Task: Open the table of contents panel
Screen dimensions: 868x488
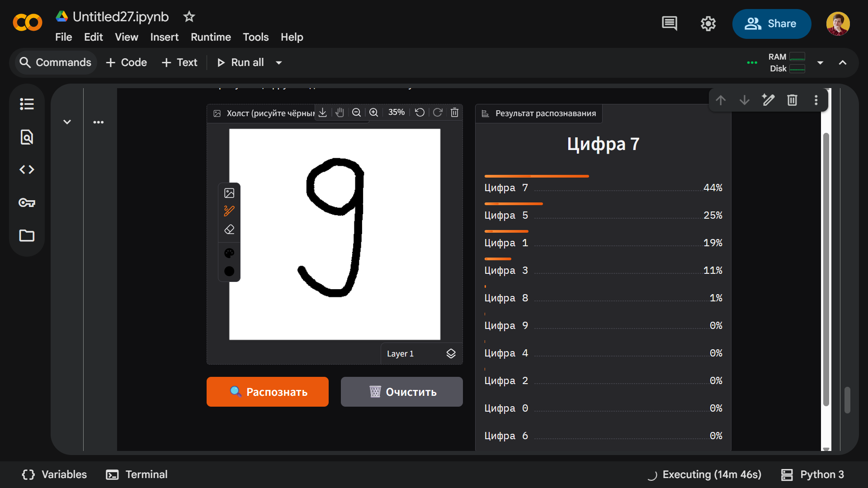Action: [27, 104]
